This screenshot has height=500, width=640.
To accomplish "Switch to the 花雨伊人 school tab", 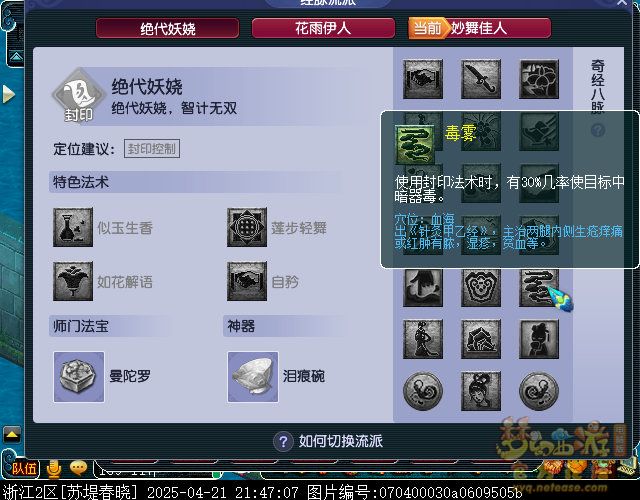I will (323, 28).
